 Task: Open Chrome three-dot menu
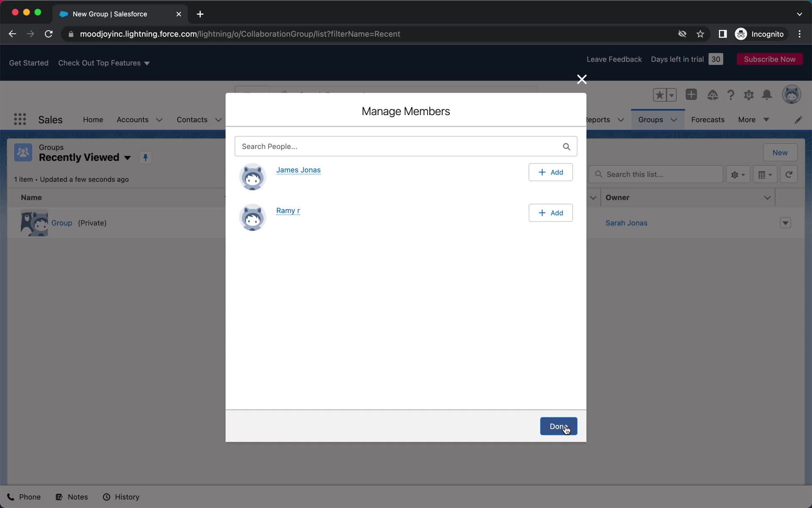pos(799,34)
